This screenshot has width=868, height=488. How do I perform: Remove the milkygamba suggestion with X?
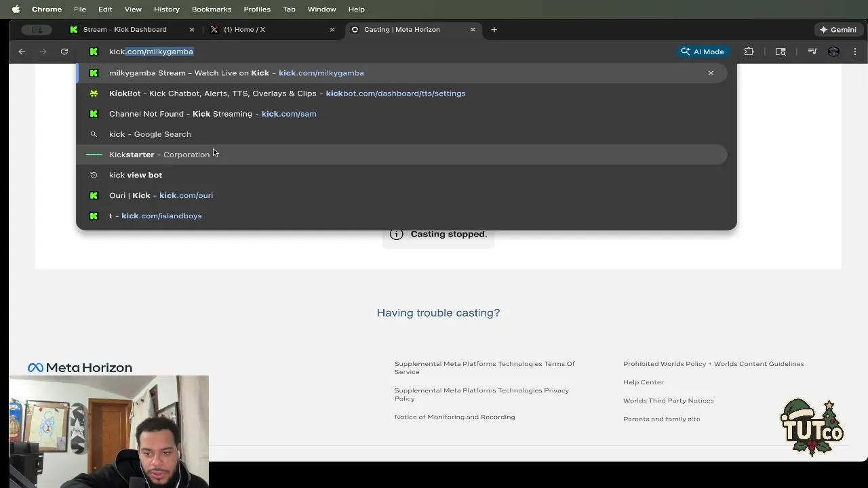(711, 73)
